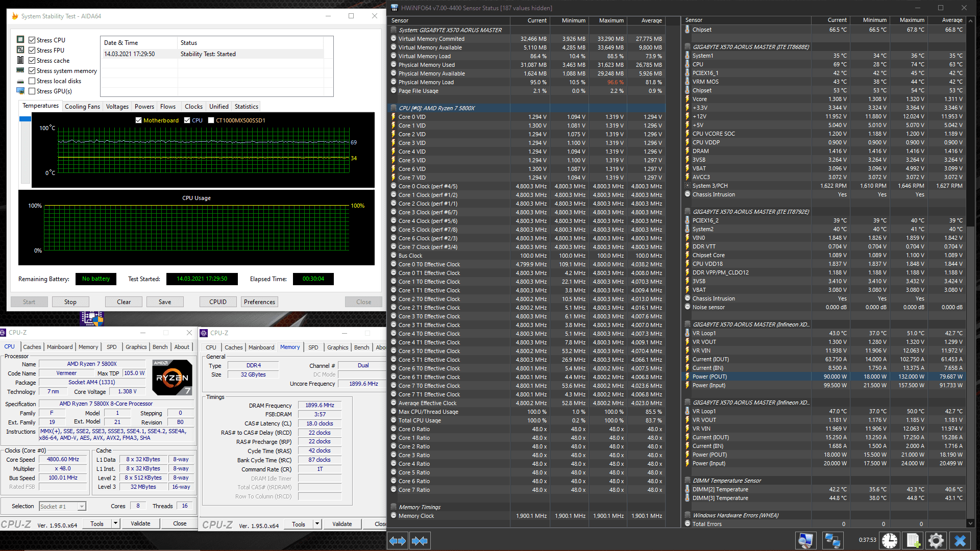The height and width of the screenshot is (551, 980).
Task: Enable the Stress GPU(s) checkbox
Action: (x=32, y=91)
